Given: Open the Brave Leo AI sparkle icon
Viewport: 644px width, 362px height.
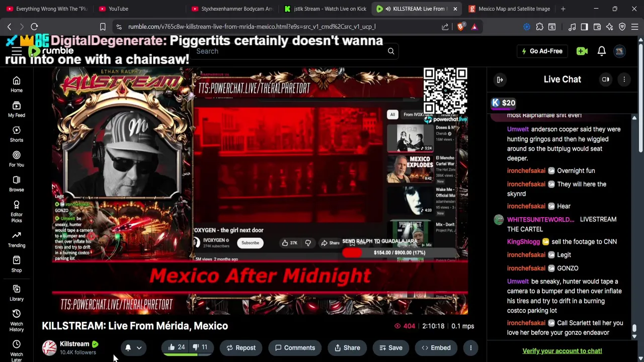Looking at the screenshot, I should click(609, 27).
